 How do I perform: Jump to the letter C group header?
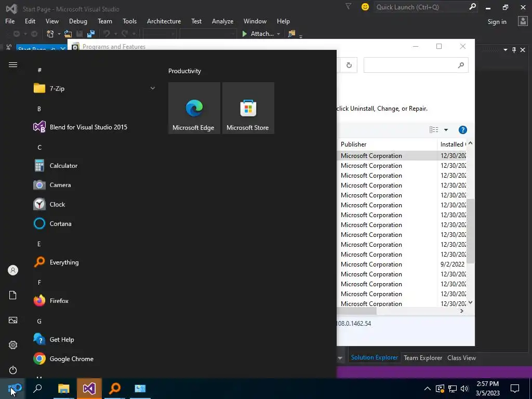pyautogui.click(x=39, y=147)
